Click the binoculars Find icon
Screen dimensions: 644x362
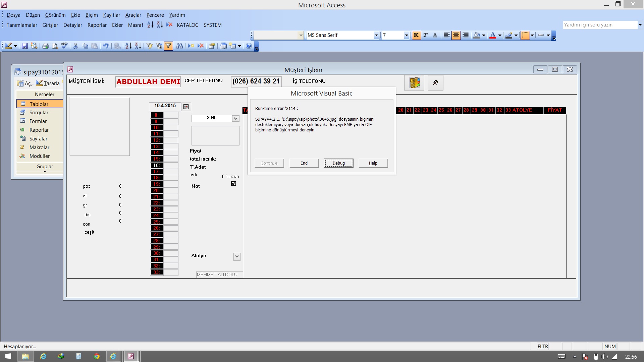point(179,46)
